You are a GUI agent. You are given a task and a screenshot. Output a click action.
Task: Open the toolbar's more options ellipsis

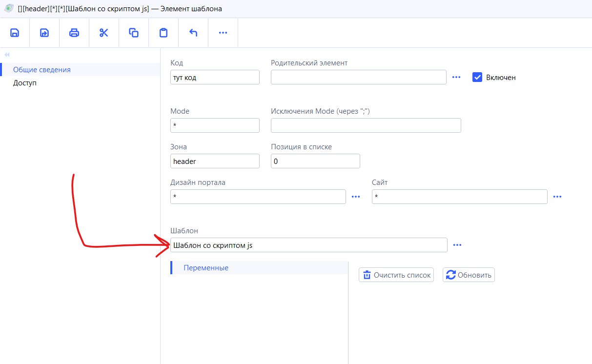[223, 33]
